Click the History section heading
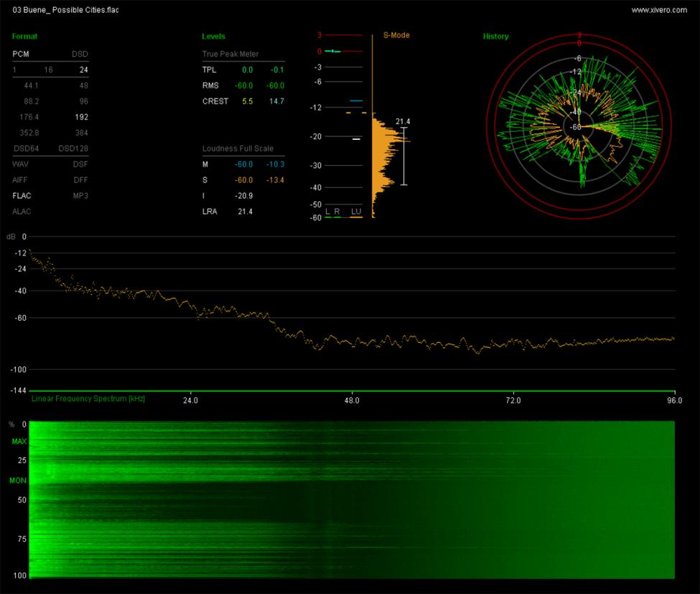Screen dimensions: 700x594 tap(495, 37)
